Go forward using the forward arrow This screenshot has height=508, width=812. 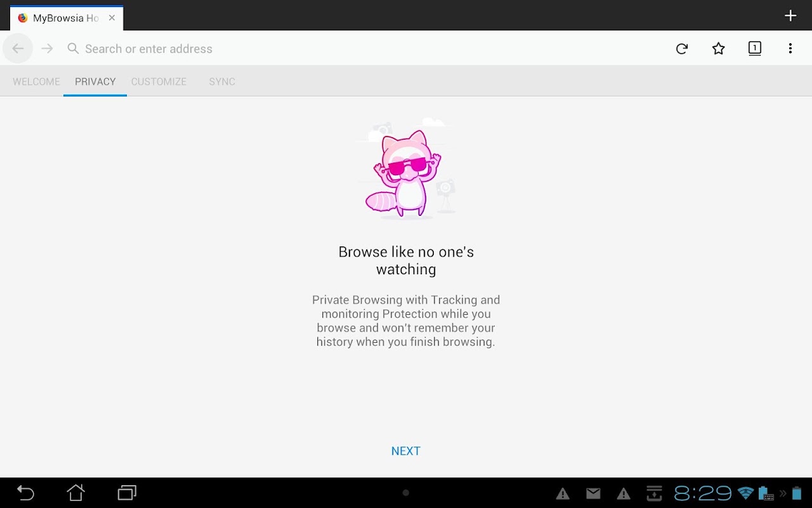[x=47, y=48]
